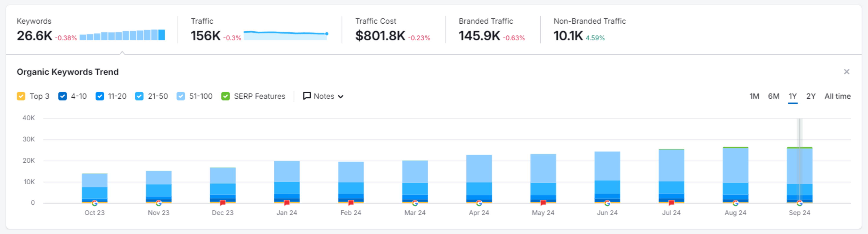This screenshot has height=234, width=868.
Task: Click the Google update icon under Nov 23
Action: [x=159, y=203]
